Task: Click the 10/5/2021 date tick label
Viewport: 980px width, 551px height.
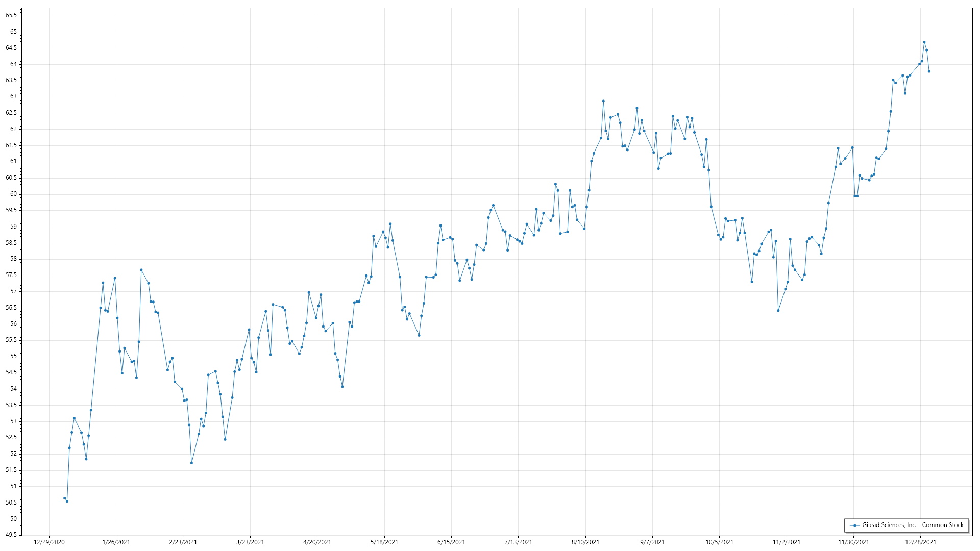Action: click(x=720, y=542)
